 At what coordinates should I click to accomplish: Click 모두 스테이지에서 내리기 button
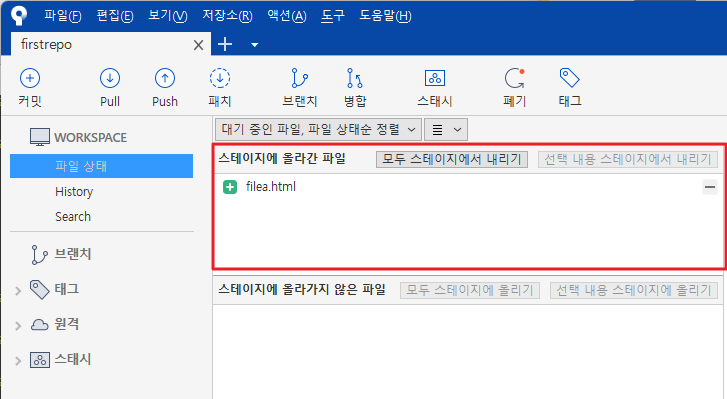pyautogui.click(x=452, y=159)
